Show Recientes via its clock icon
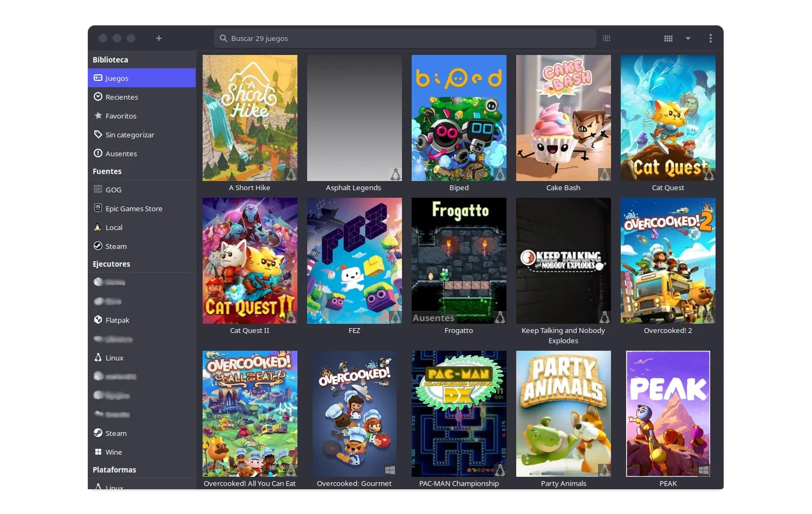This screenshot has width=812, height=514. click(x=98, y=97)
